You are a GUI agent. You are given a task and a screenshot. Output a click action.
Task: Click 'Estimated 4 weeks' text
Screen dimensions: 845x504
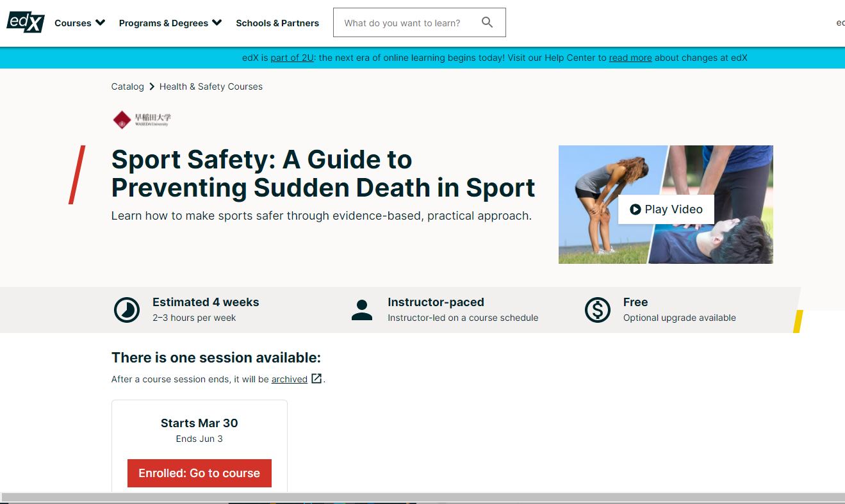pyautogui.click(x=206, y=302)
